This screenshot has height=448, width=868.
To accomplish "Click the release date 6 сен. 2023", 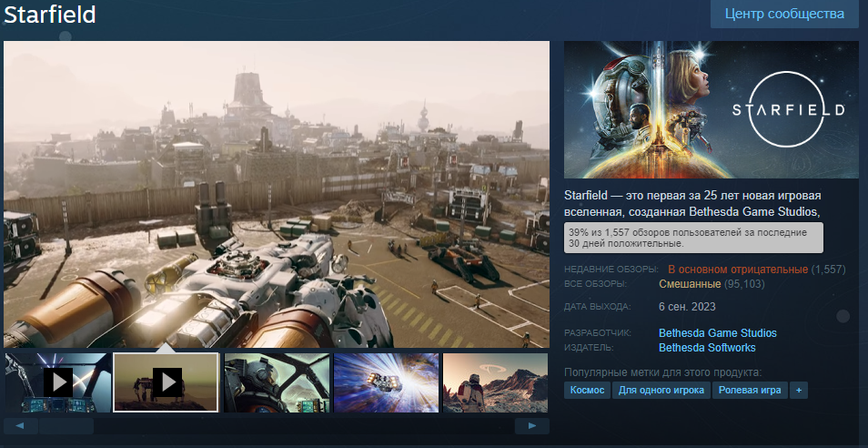I will coord(687,307).
